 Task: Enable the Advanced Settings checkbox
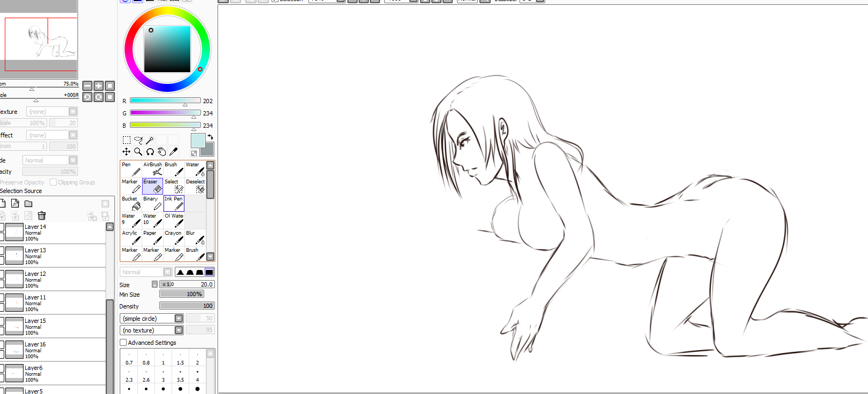[x=123, y=343]
